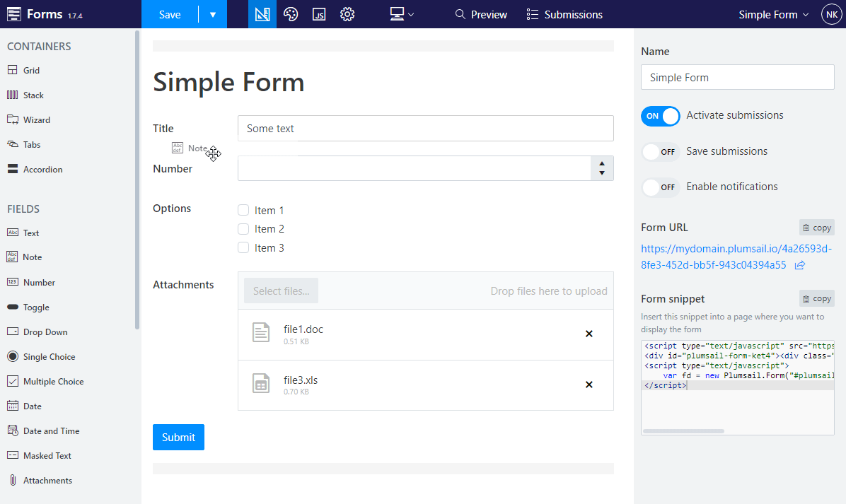The width and height of the screenshot is (846, 504).
Task: Select the Number field icon in the sidebar
Action: click(13, 282)
